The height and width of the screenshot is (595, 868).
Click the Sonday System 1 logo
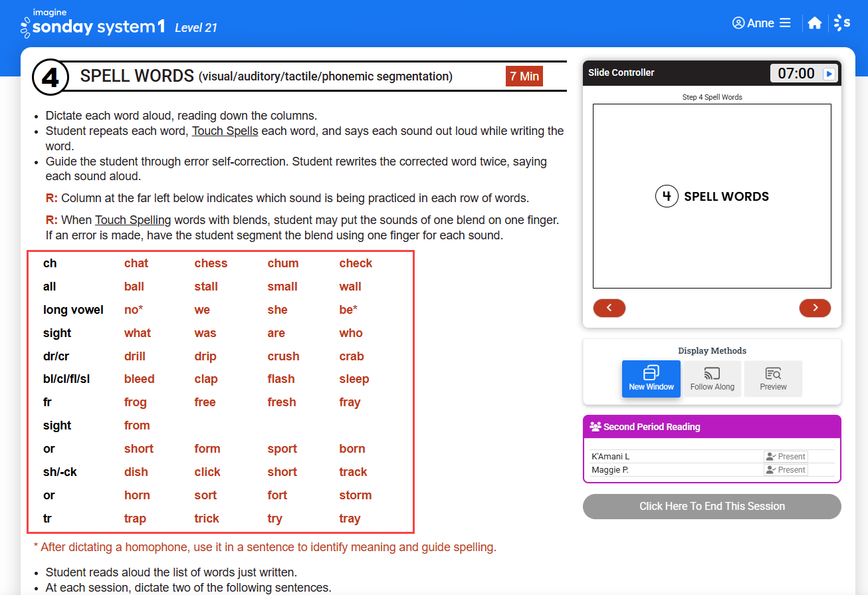pos(92,23)
